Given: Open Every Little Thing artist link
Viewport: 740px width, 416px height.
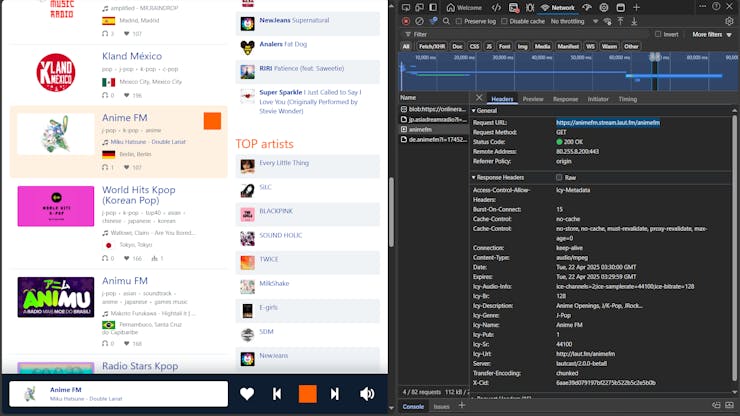Looking at the screenshot, I should (284, 163).
